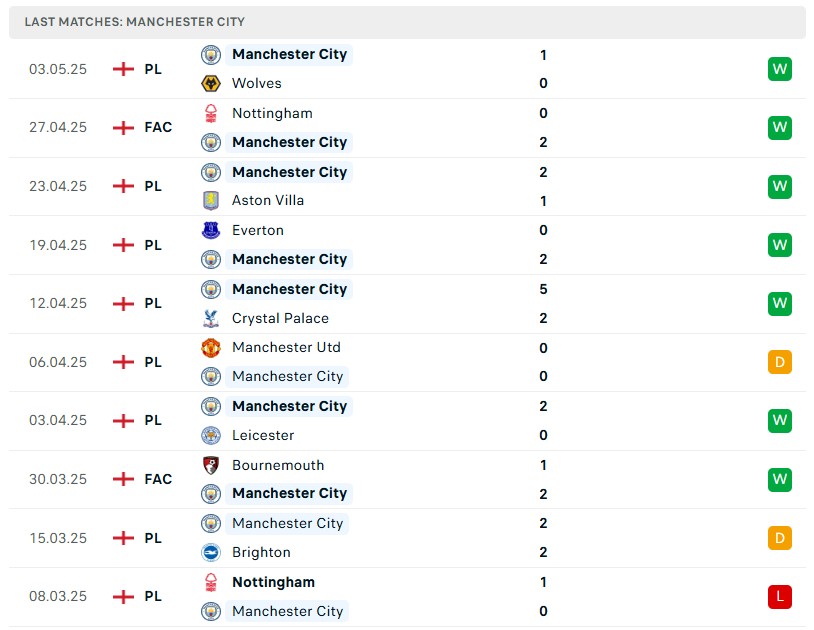814x630 pixels.
Task: Open the Crystal Palace team link
Action: [280, 318]
